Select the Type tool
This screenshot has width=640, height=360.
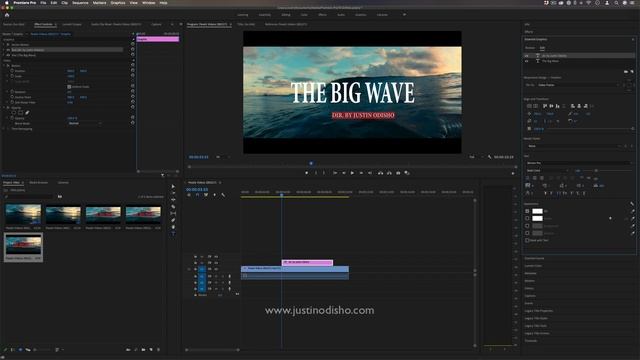point(173,233)
